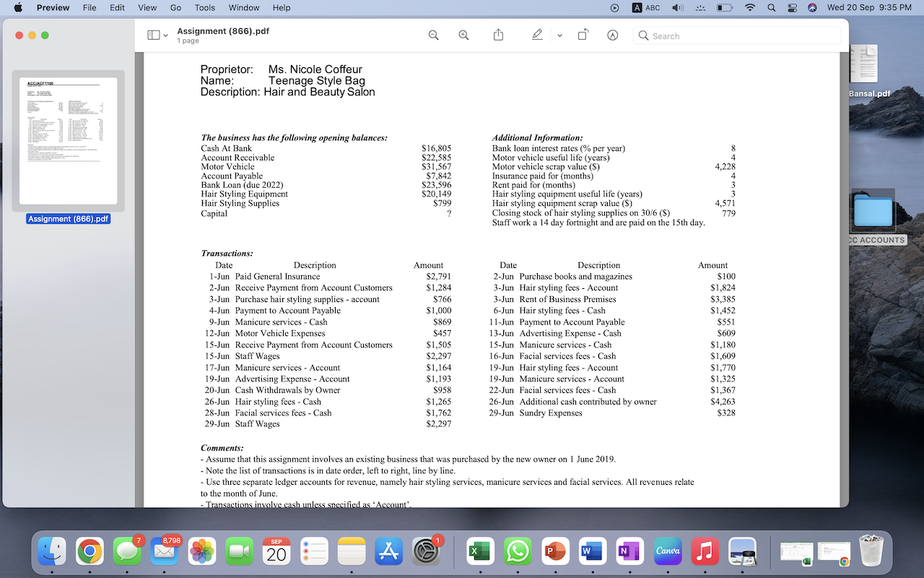Open Spotlight search from the menu bar

770,7
